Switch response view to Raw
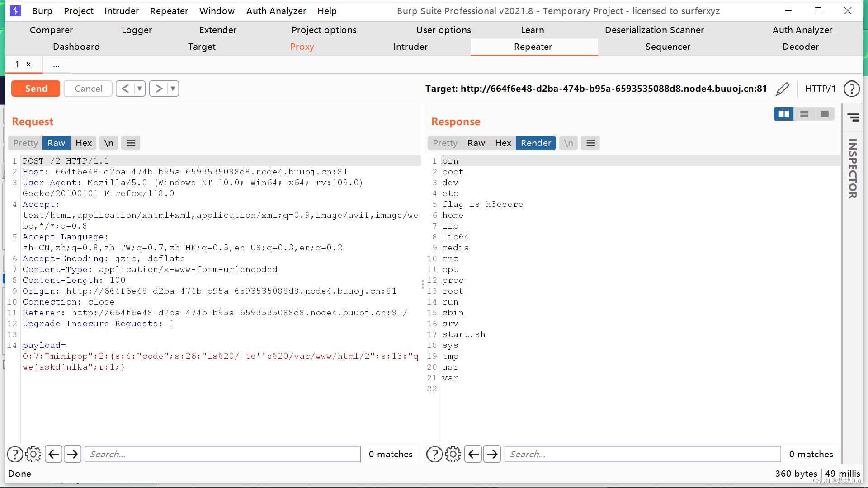The image size is (868, 488). coord(476,143)
